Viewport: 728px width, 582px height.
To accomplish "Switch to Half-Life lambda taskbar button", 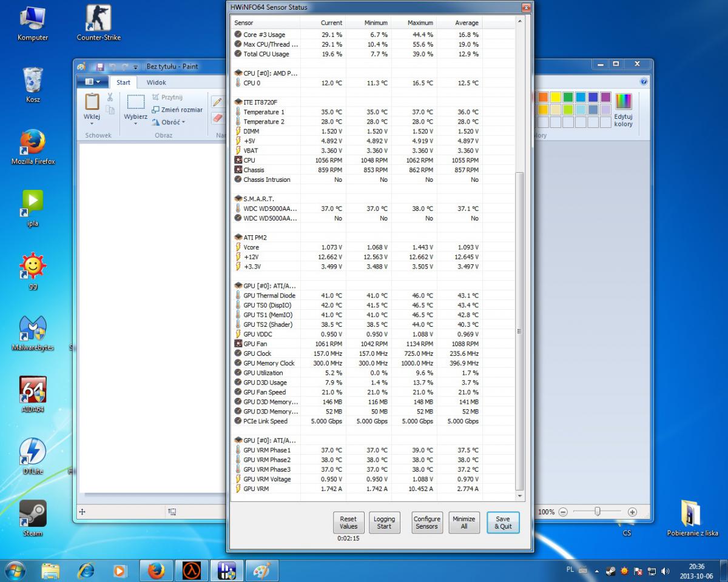I will pos(192,571).
